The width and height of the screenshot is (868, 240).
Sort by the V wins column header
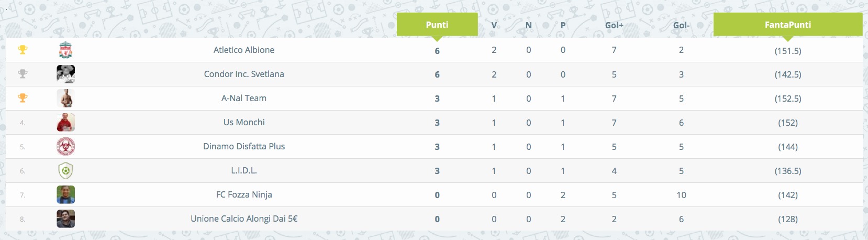click(494, 25)
